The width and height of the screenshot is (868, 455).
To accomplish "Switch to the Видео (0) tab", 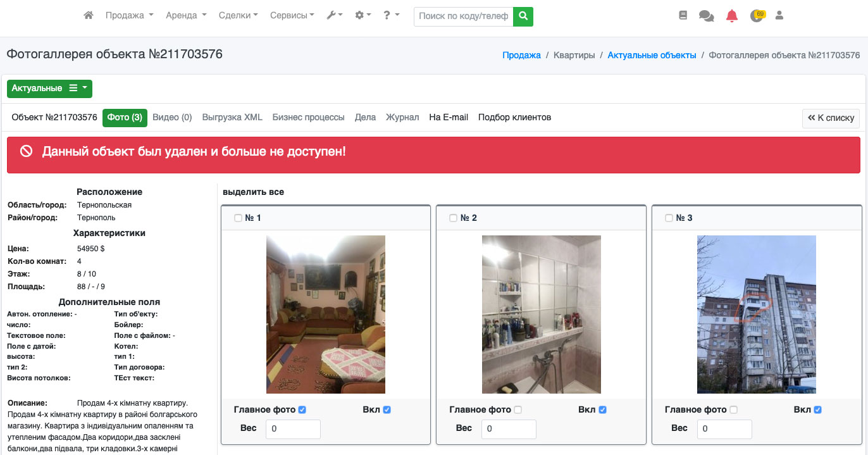I will (x=172, y=118).
